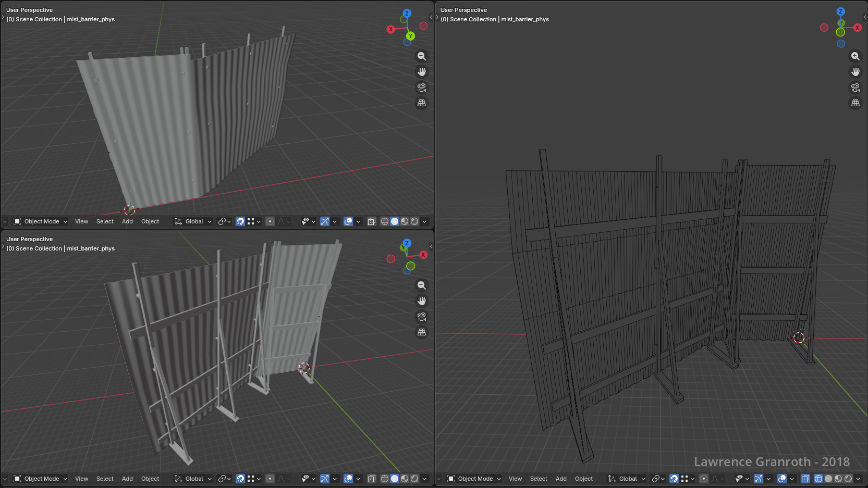Screen dimensions: 868x488
Task: Toggle the snapping magnet in the top-left viewport header
Action: 240,221
